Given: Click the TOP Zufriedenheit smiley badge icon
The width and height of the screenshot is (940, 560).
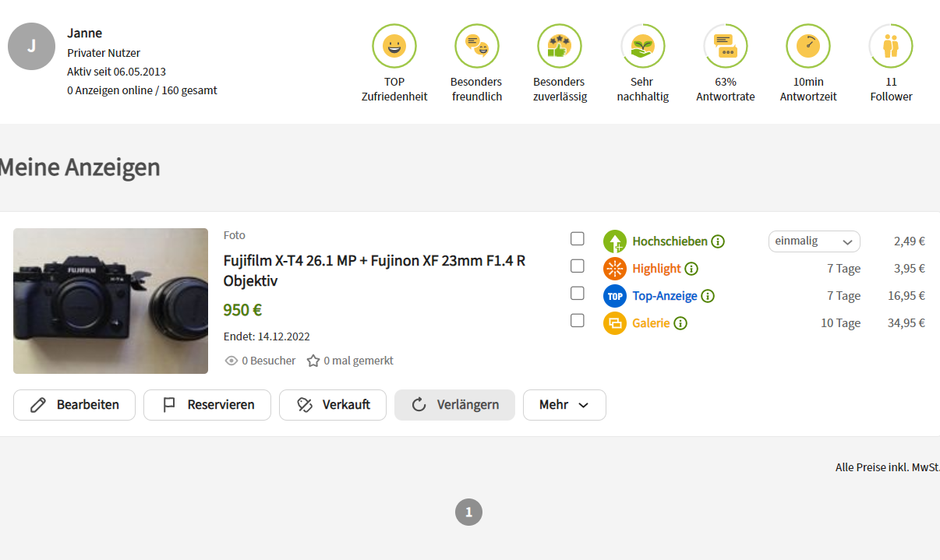Looking at the screenshot, I should tap(394, 47).
